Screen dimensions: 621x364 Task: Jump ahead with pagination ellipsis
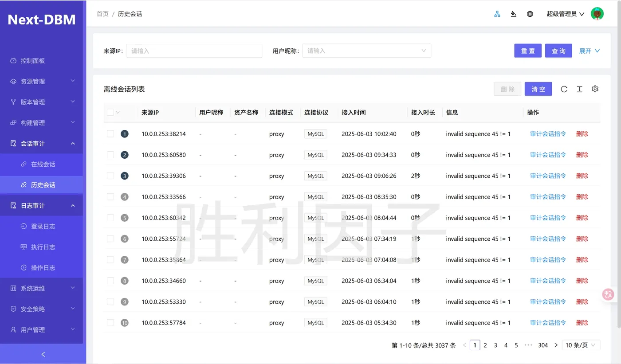coord(528,345)
